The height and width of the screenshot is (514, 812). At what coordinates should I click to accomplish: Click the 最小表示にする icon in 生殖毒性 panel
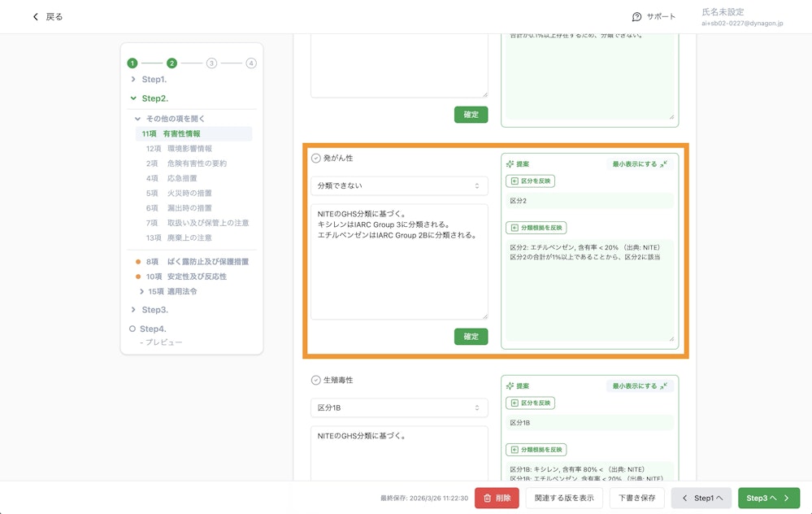[x=664, y=385]
